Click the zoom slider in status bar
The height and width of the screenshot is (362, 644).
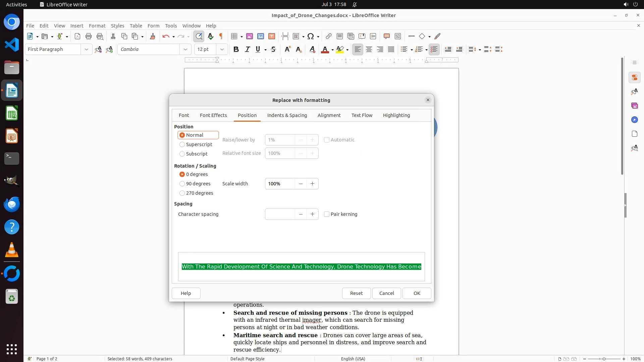coord(604,359)
